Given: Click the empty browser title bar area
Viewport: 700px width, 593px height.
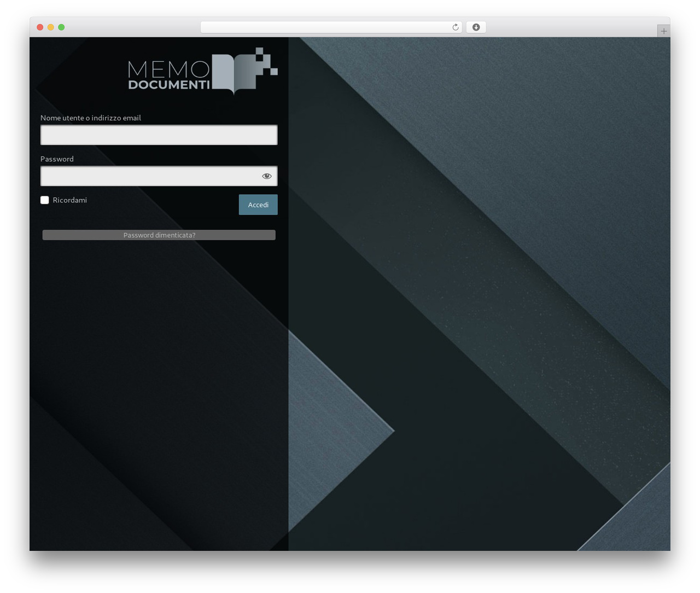Looking at the screenshot, I should click(569, 27).
